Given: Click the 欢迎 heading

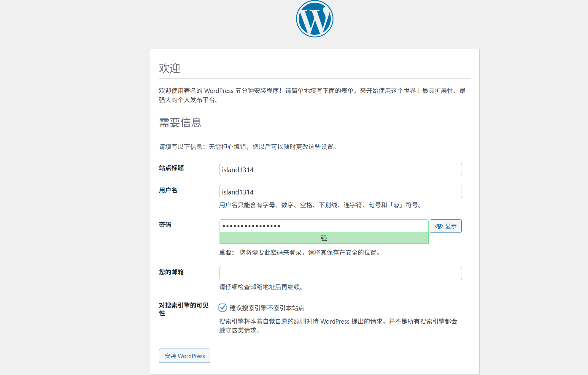Looking at the screenshot, I should click(169, 68).
